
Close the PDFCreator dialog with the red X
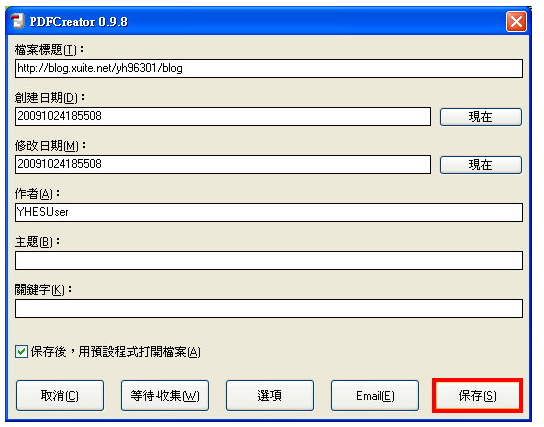click(x=516, y=22)
